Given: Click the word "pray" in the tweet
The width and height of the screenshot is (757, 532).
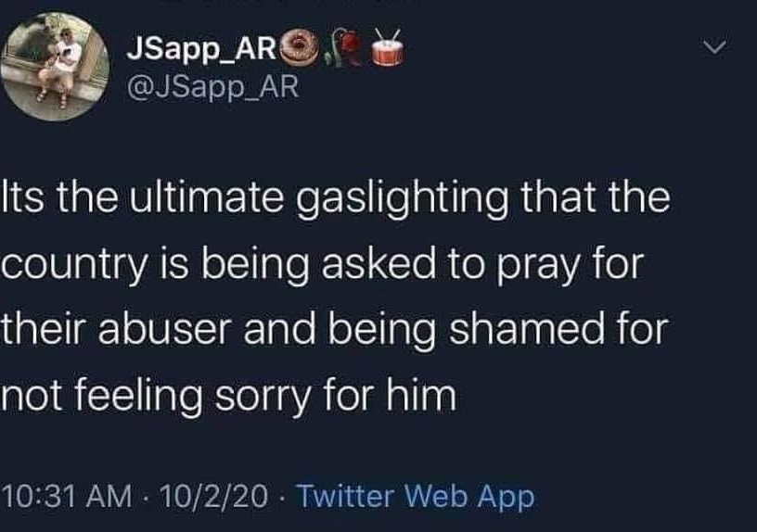Looking at the screenshot, I should pos(538,266).
